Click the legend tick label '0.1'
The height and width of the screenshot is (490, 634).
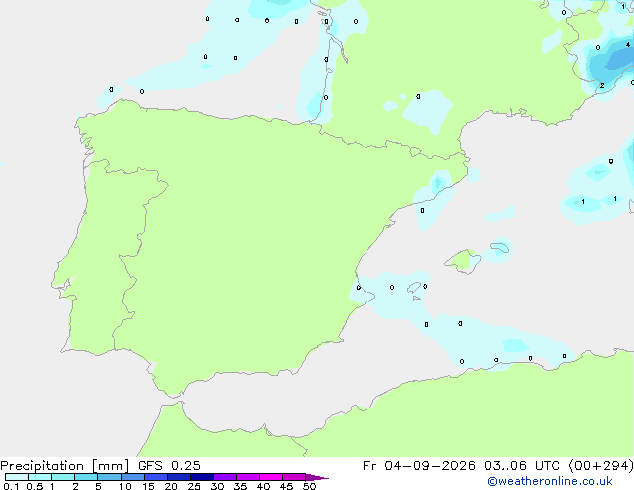[11, 486]
